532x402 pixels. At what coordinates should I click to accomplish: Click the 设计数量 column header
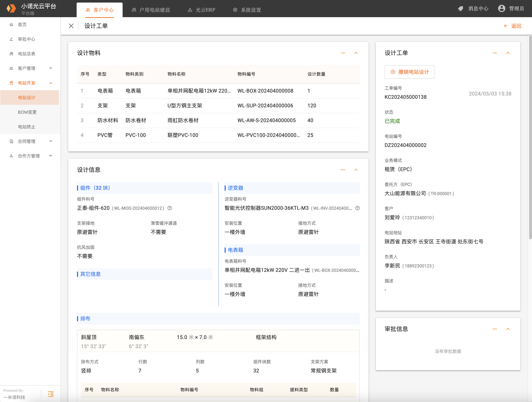316,74
